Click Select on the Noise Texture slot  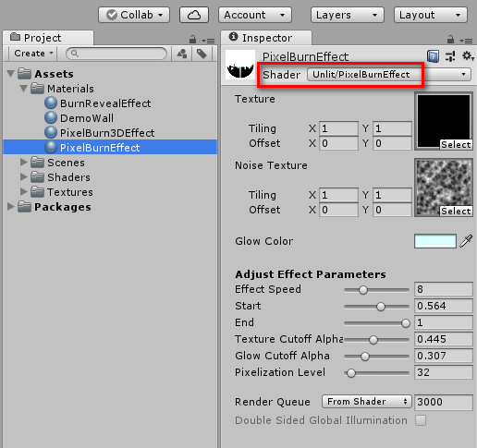pos(456,211)
